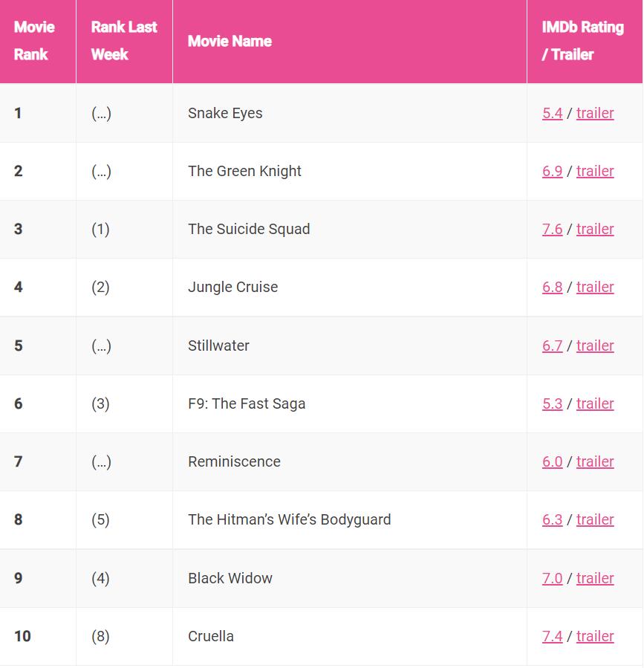
Task: Click the Movie Name column header
Action: [230, 41]
